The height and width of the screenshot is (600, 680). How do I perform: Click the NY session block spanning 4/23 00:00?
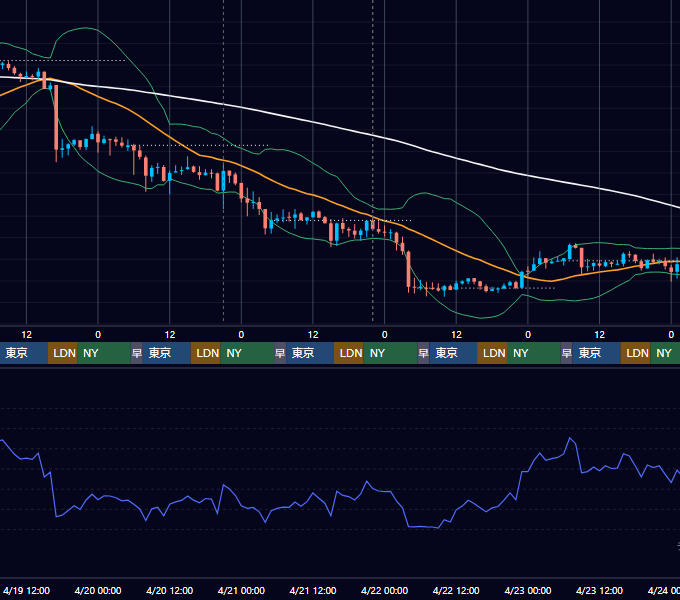click(534, 353)
